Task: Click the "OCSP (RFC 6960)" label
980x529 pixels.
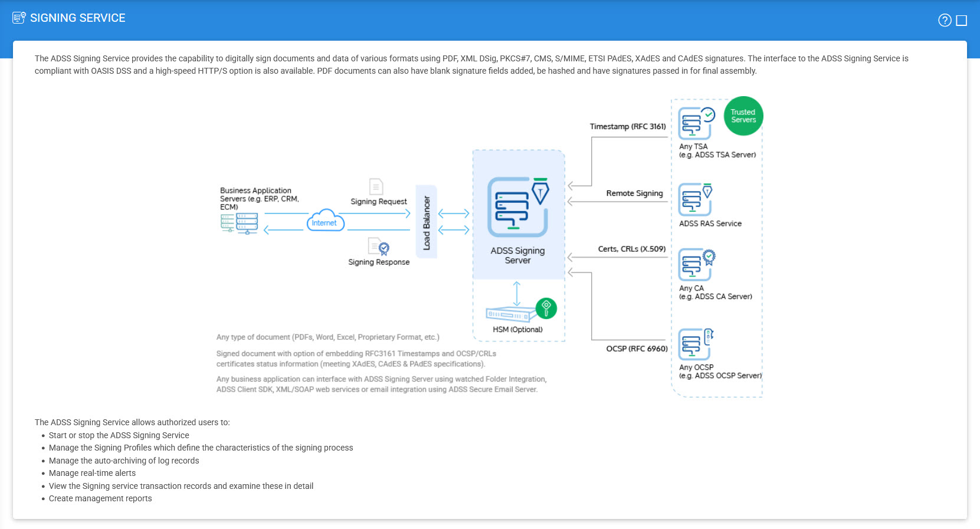Action: [637, 349]
